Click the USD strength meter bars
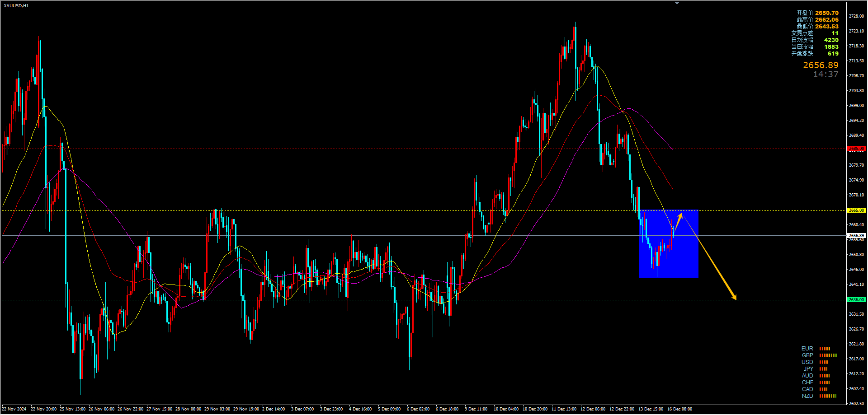This screenshot has width=868, height=415. (x=824, y=362)
